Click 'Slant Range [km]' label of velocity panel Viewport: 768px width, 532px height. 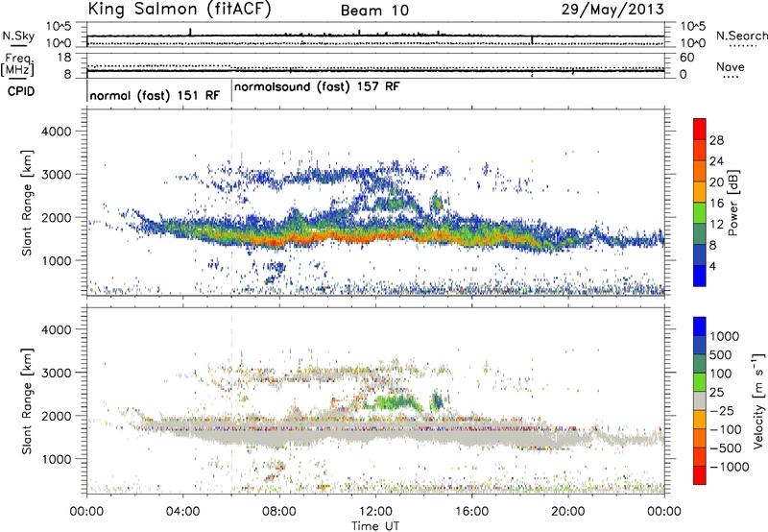[x=28, y=401]
